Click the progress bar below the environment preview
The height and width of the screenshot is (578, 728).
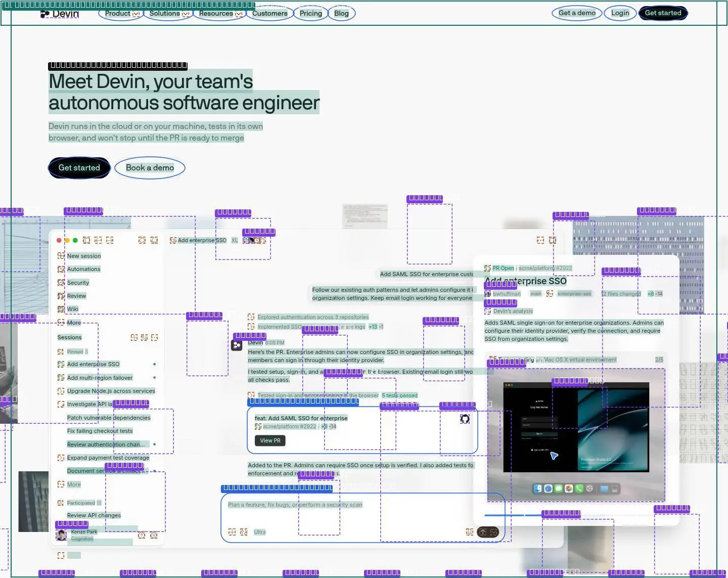(576, 515)
